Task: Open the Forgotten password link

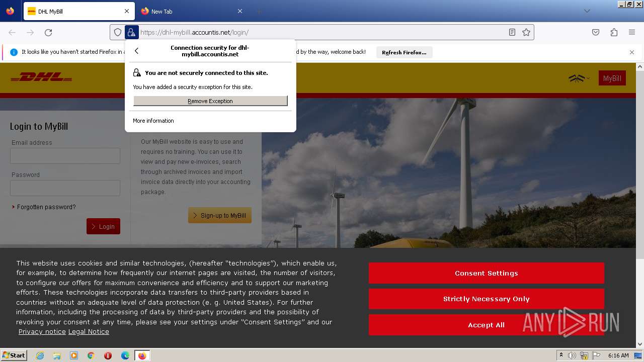Action: tap(46, 207)
